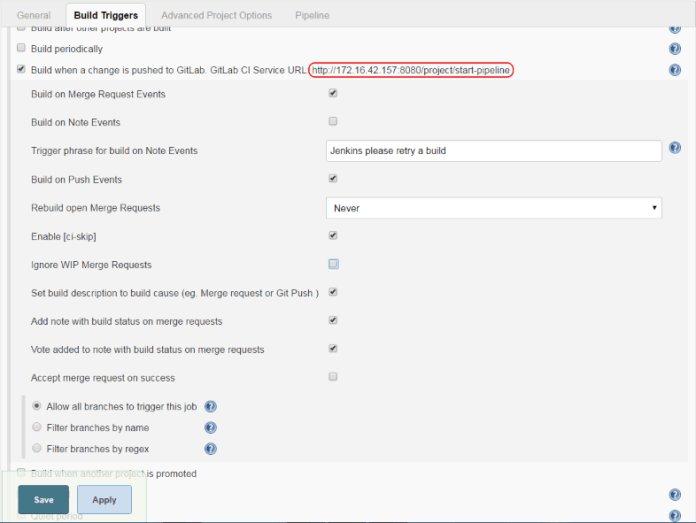Image resolution: width=696 pixels, height=523 pixels.
Task: Show help for Allow all branches option
Action: point(211,407)
